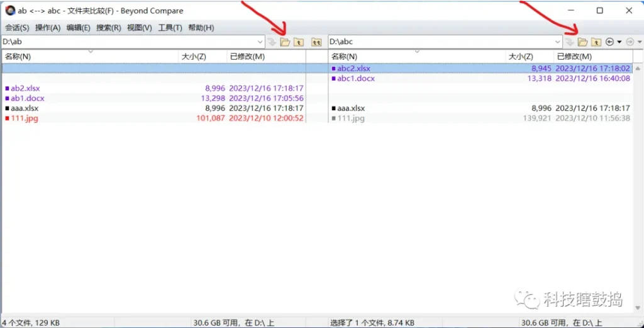644x328 pixels.
Task: Select the red 111.jpg in left pane
Action: (x=25, y=118)
